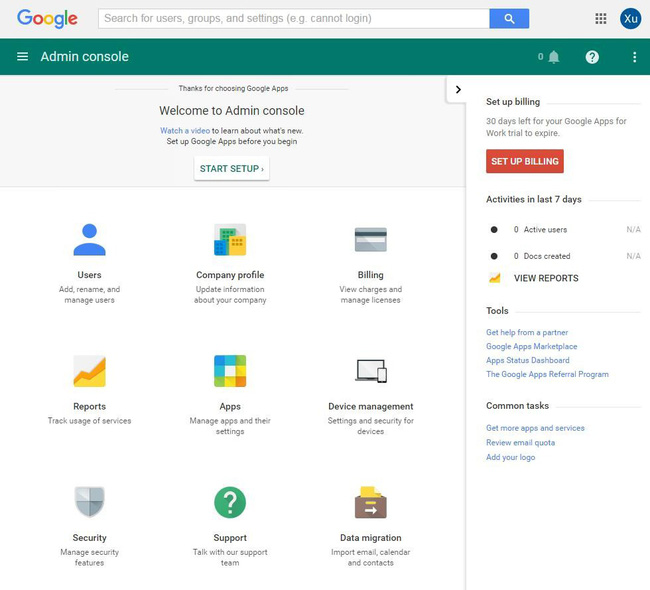Click 'Track usage of services' description
Image resolution: width=650 pixels, height=590 pixels.
pyautogui.click(x=89, y=421)
